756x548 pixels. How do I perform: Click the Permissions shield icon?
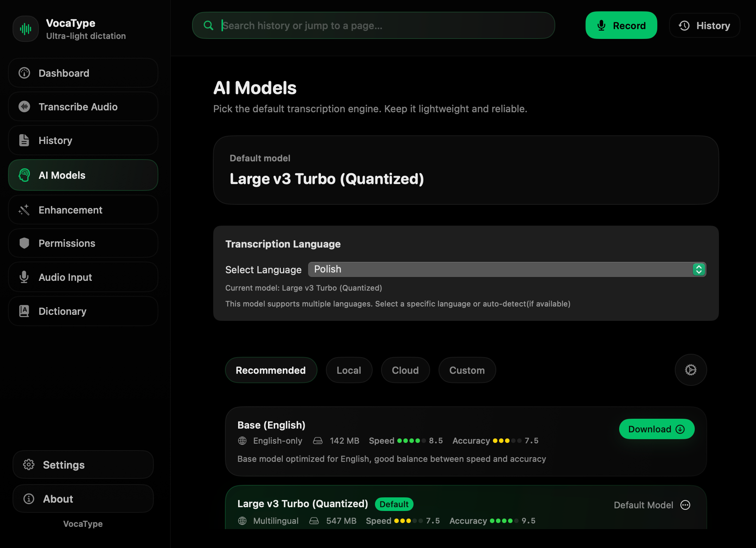[x=24, y=243]
